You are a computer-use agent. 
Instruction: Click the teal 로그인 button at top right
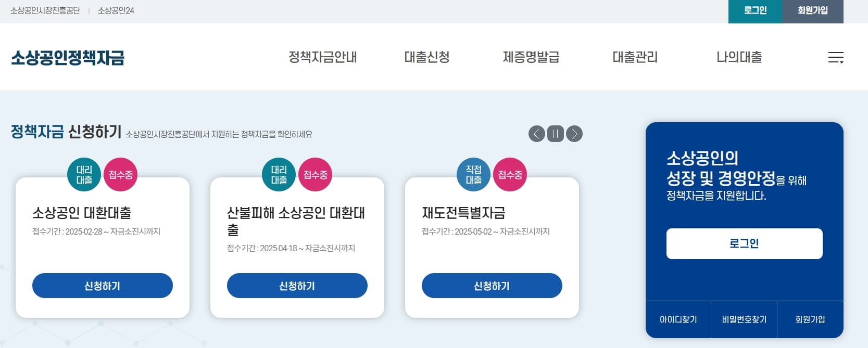(x=754, y=9)
